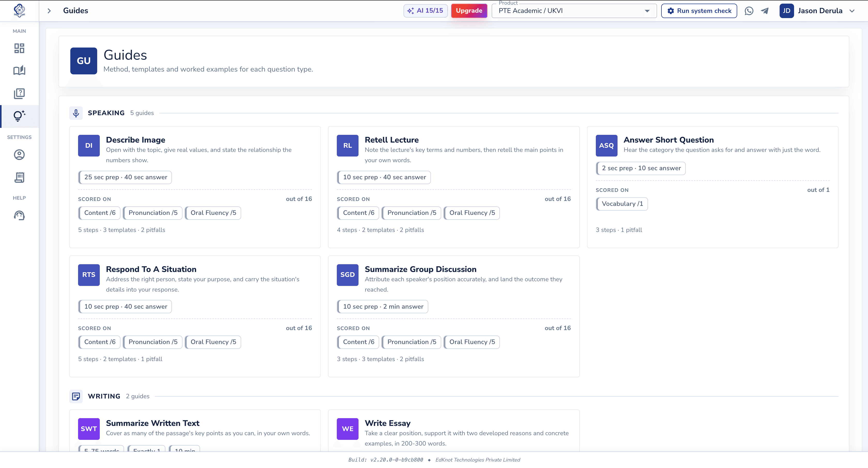Open the profile icon under Settings

pyautogui.click(x=19, y=154)
